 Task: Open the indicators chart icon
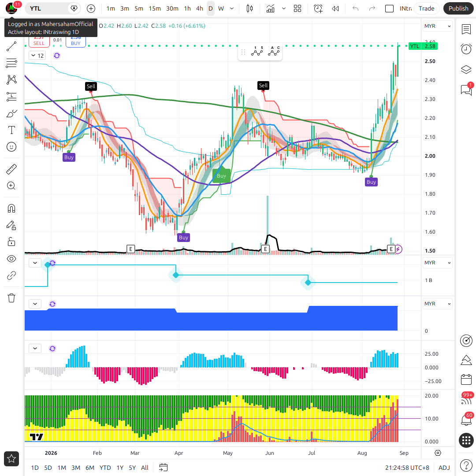[270, 8]
